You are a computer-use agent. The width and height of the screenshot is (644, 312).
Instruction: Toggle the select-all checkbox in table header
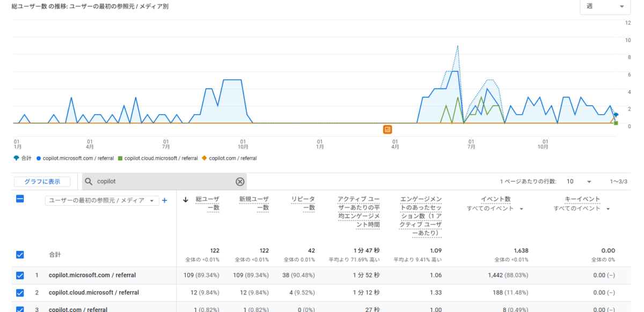pyautogui.click(x=20, y=199)
